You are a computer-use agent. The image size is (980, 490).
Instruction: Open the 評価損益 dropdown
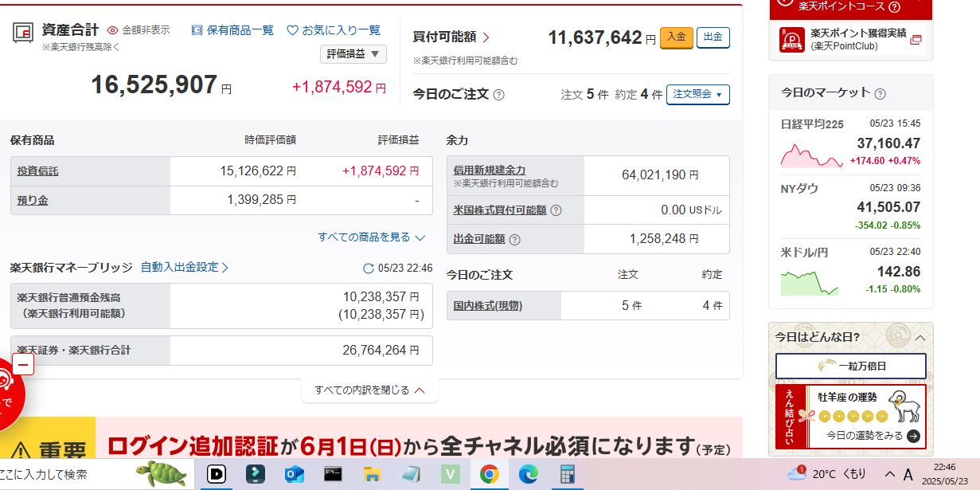pyautogui.click(x=353, y=54)
